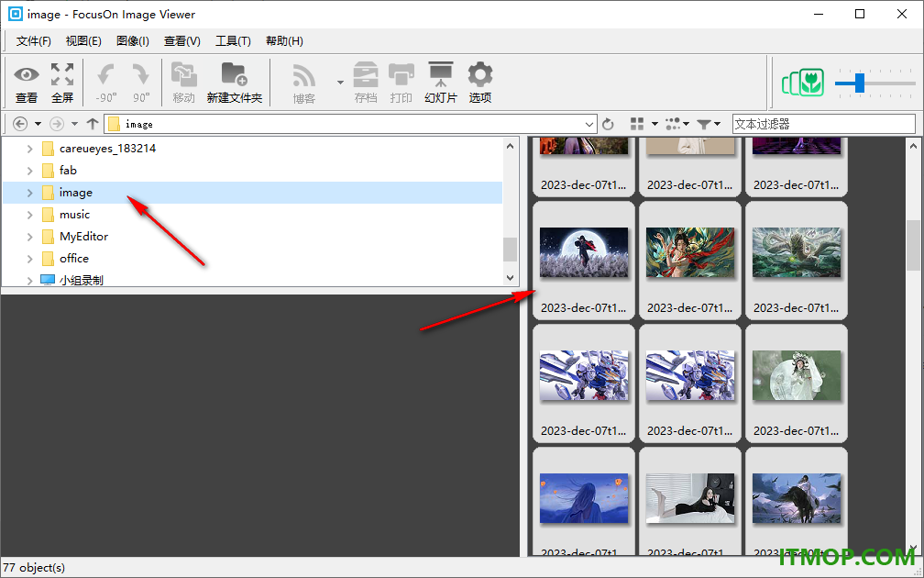This screenshot has height=578, width=924.
Task: Open back history dropdown arrow
Action: tap(38, 124)
